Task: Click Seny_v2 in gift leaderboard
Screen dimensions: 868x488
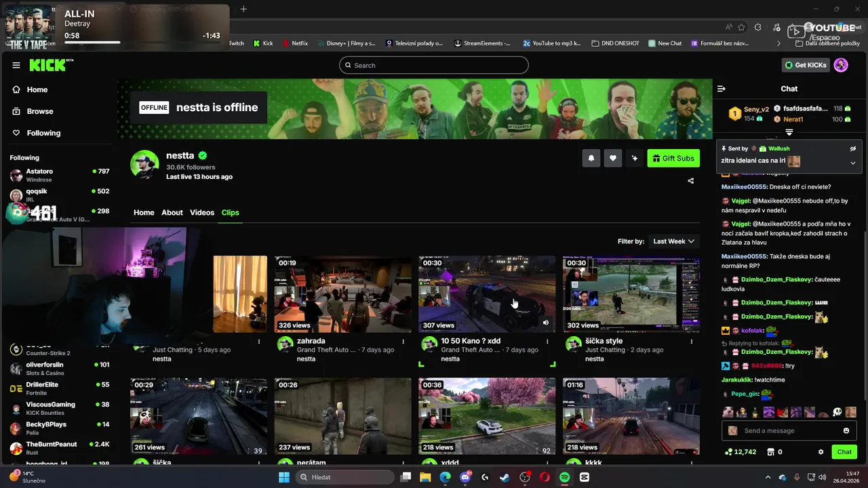Action: click(756, 109)
